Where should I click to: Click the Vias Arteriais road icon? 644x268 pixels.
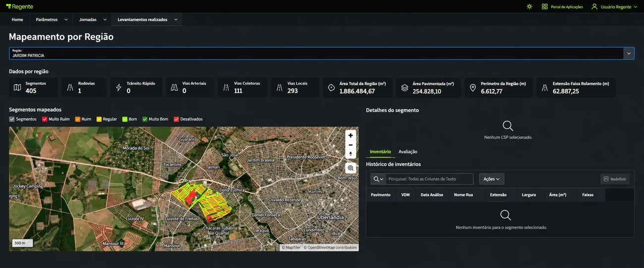[174, 88]
